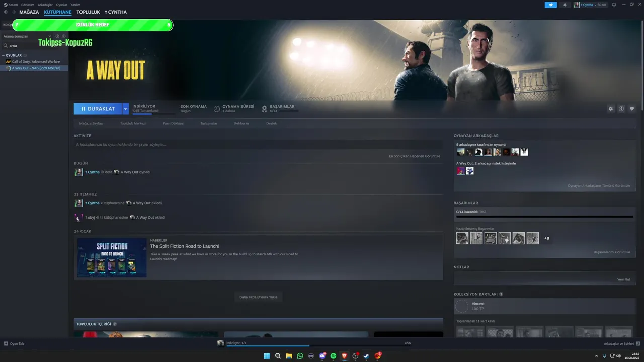Open the Yardım menu

point(75,5)
